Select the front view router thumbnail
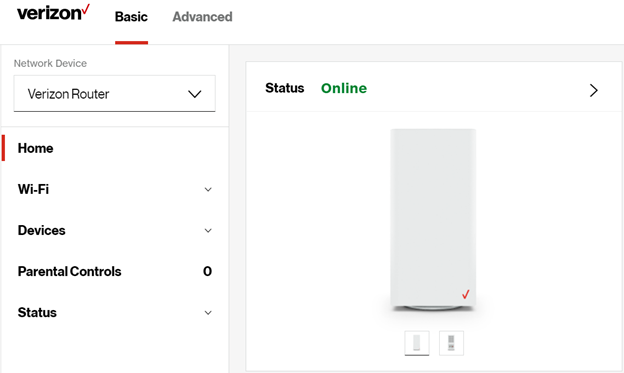 [417, 343]
